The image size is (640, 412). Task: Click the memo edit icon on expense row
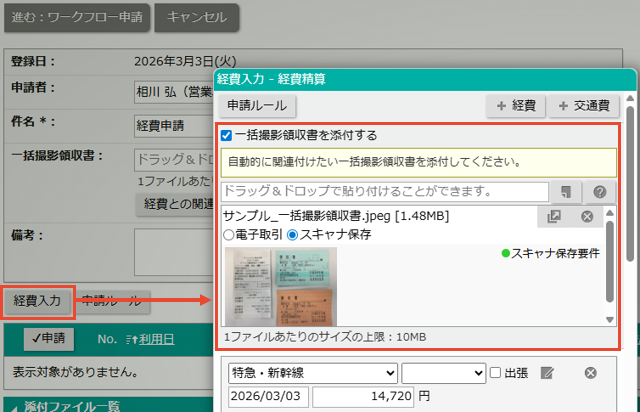coord(547,373)
